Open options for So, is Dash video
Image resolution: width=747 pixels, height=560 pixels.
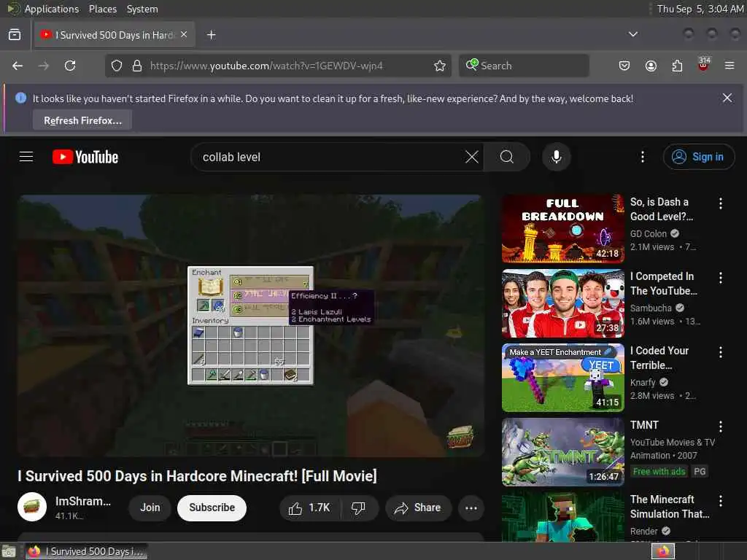(720, 203)
